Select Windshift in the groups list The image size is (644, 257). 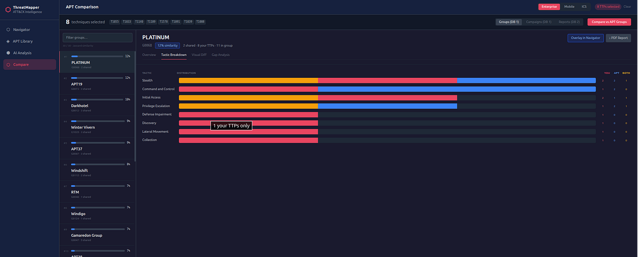point(97,170)
